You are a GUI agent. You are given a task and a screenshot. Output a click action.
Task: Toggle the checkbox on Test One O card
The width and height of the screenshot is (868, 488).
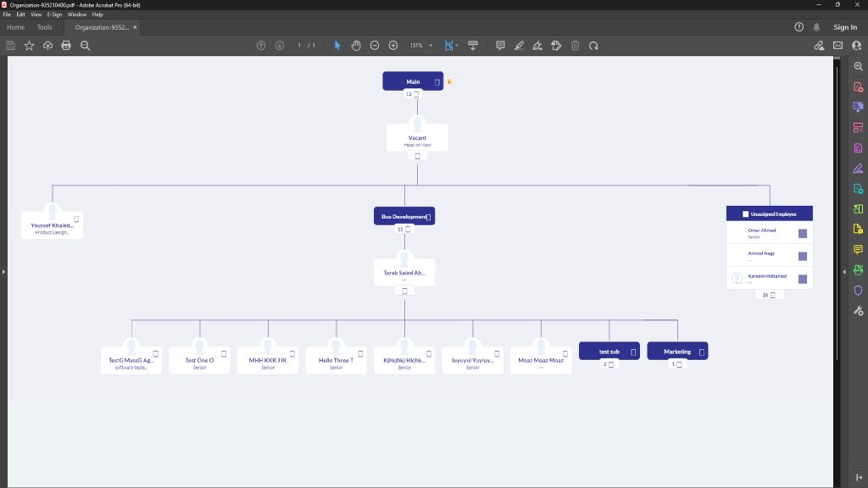224,353
